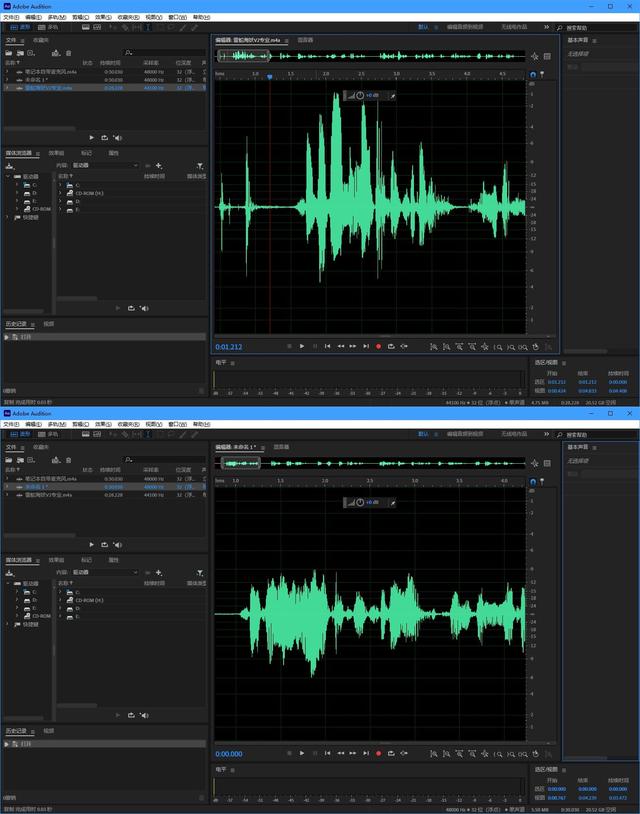Viewport: 640px width, 814px height.
Task: Select Time Selection tool in 雷蛇海妖 window toolbar
Action: [x=148, y=28]
